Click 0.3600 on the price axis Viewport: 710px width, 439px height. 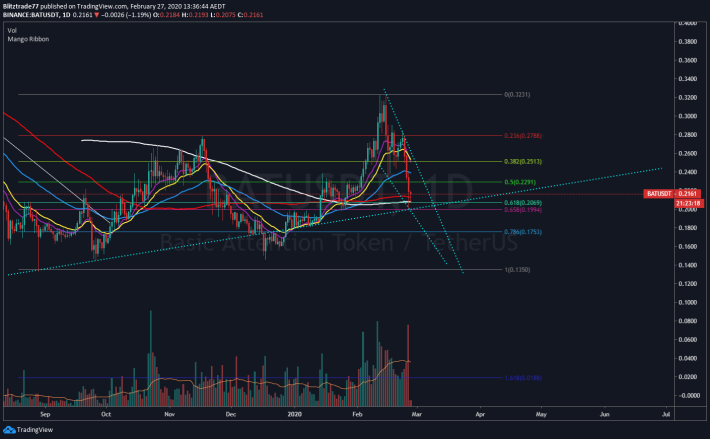click(x=687, y=60)
